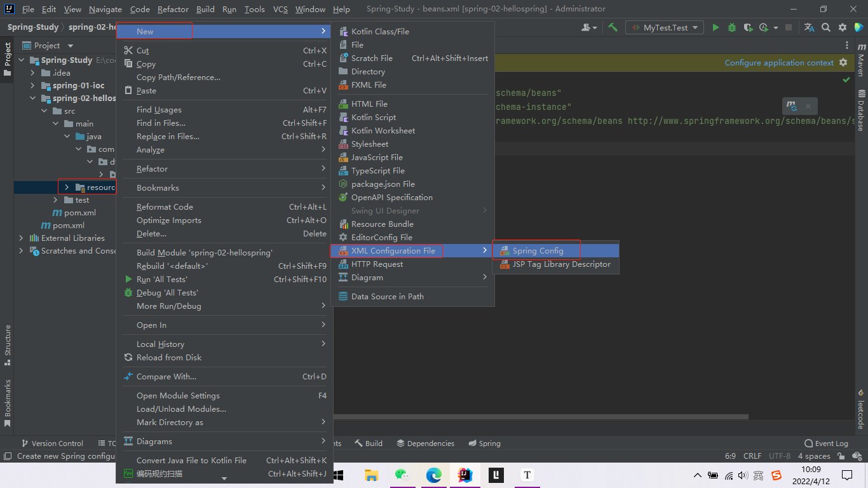The image size is (868, 488).
Task: Click the Build project hammer icon
Action: coord(613,27)
